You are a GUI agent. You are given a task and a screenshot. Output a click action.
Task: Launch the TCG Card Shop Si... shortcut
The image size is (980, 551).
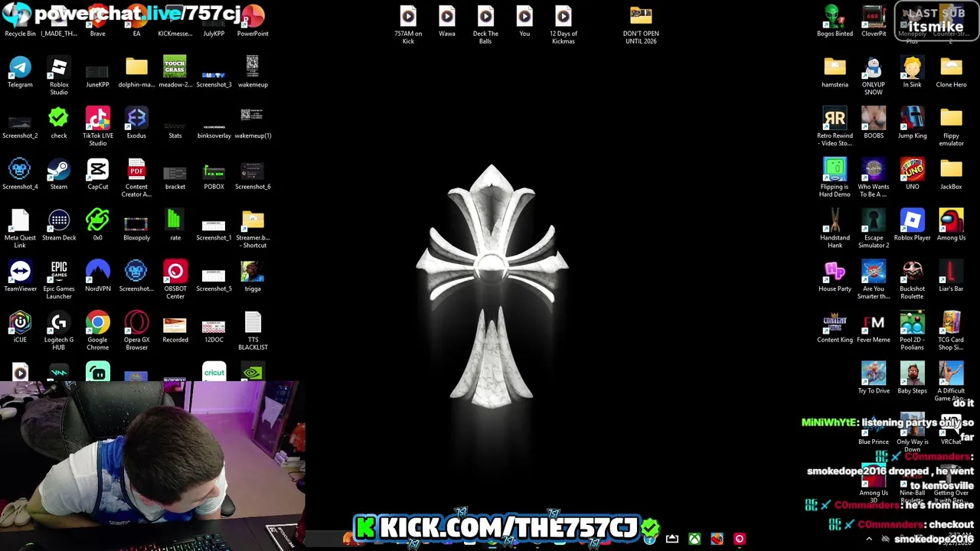pyautogui.click(x=951, y=331)
